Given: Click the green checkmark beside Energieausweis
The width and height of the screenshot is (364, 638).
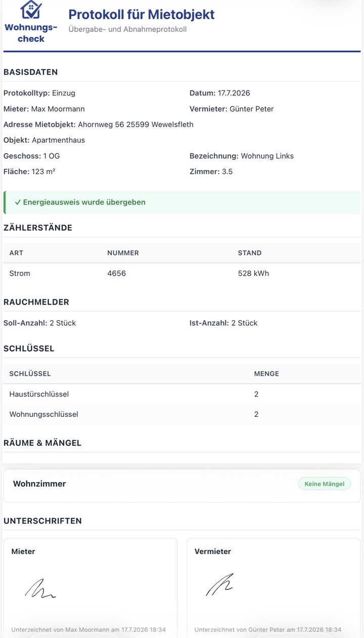Looking at the screenshot, I should click(x=18, y=202).
